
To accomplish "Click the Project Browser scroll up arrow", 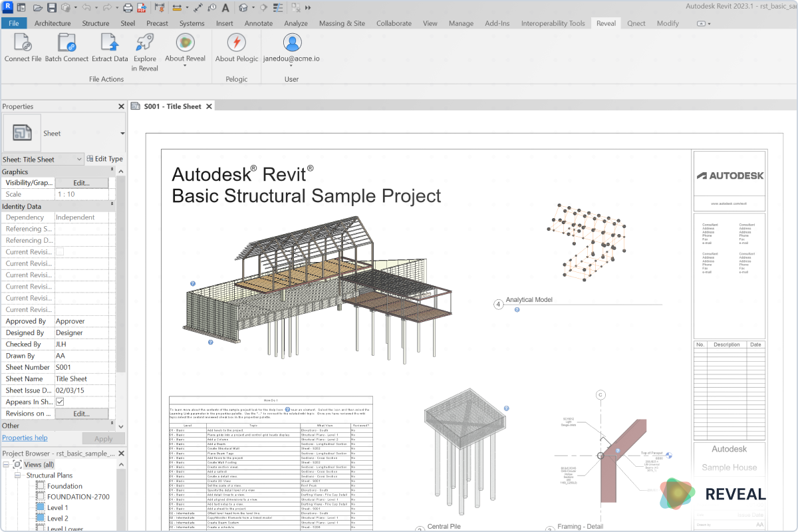I will [x=121, y=465].
